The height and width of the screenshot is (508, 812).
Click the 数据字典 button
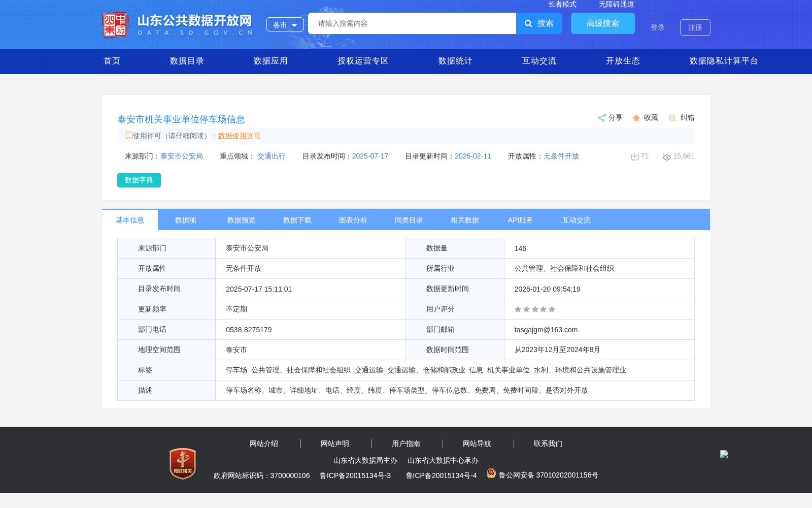tap(139, 180)
